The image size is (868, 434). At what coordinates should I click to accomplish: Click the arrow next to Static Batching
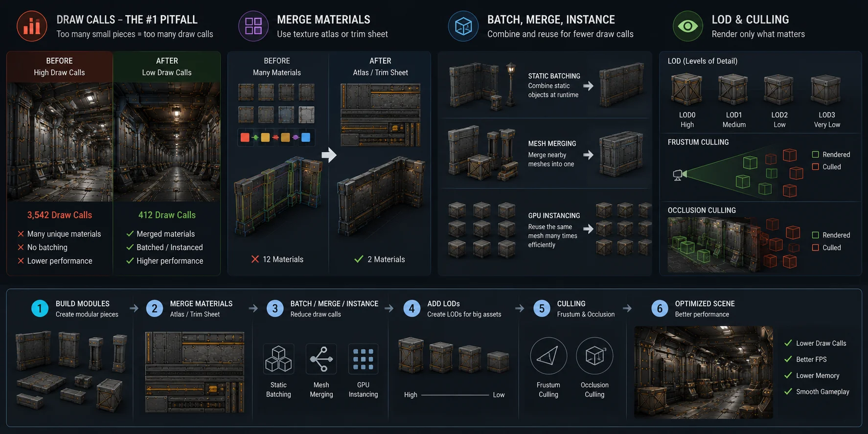tap(588, 86)
